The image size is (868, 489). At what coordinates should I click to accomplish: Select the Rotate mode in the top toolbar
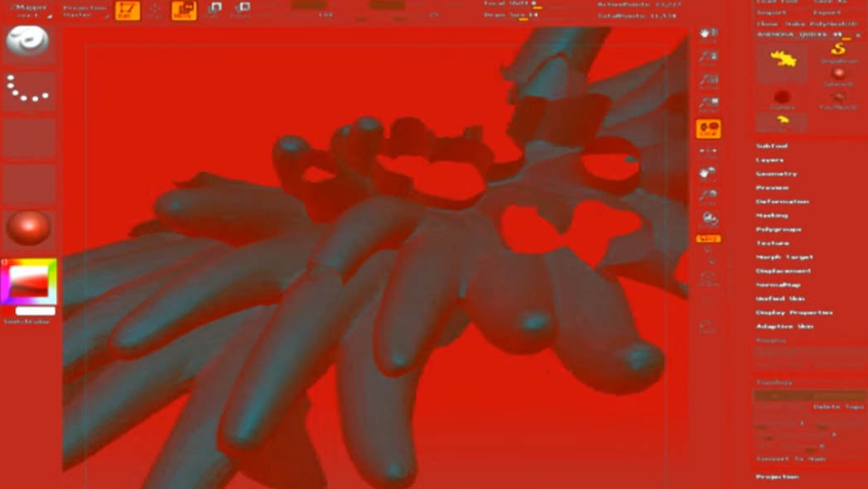click(241, 11)
